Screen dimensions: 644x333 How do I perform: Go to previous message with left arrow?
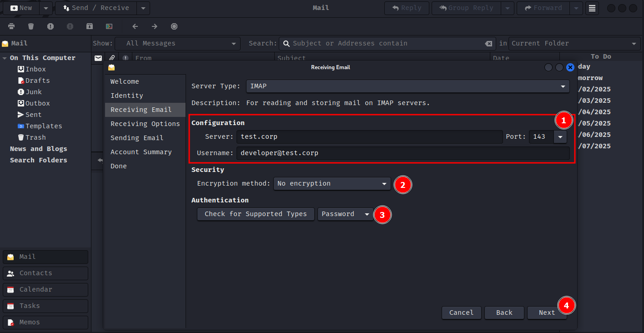click(135, 26)
